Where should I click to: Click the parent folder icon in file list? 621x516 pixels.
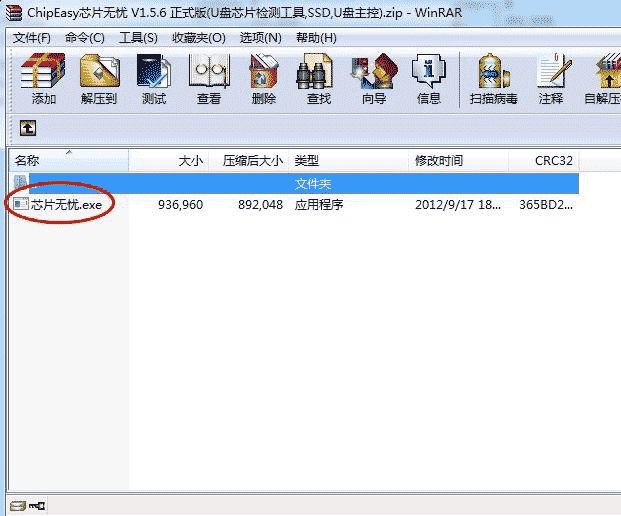[20, 183]
